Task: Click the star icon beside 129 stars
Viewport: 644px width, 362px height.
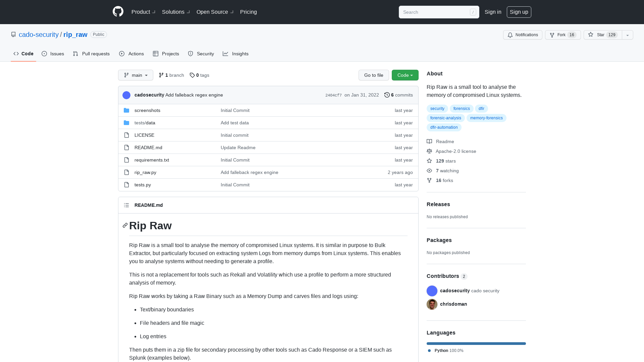Action: click(429, 161)
